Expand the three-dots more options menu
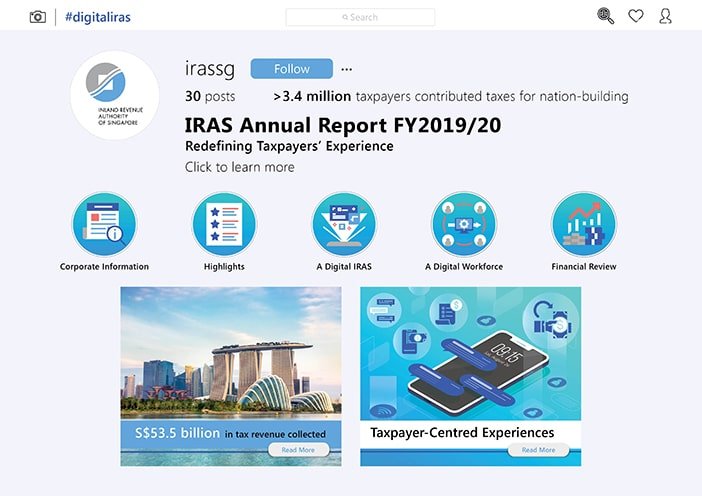702x496 pixels. point(347,69)
